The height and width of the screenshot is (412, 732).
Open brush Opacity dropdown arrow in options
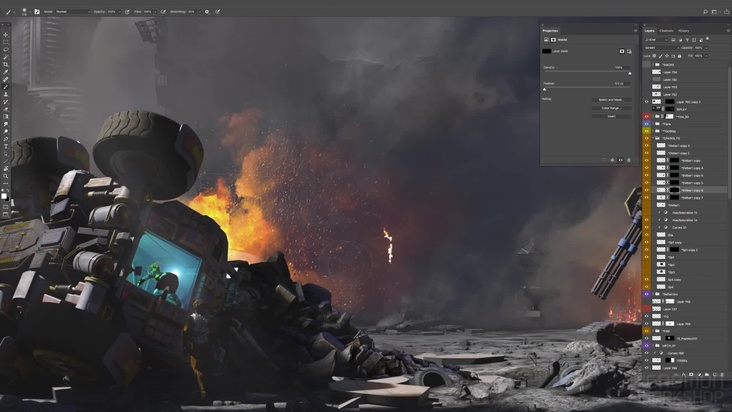point(120,12)
